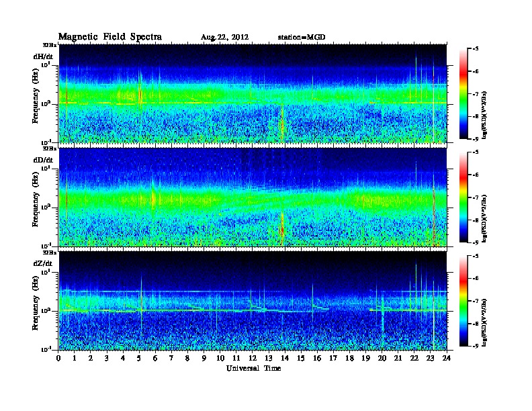Click hour "19" on the time axis

click(x=365, y=358)
